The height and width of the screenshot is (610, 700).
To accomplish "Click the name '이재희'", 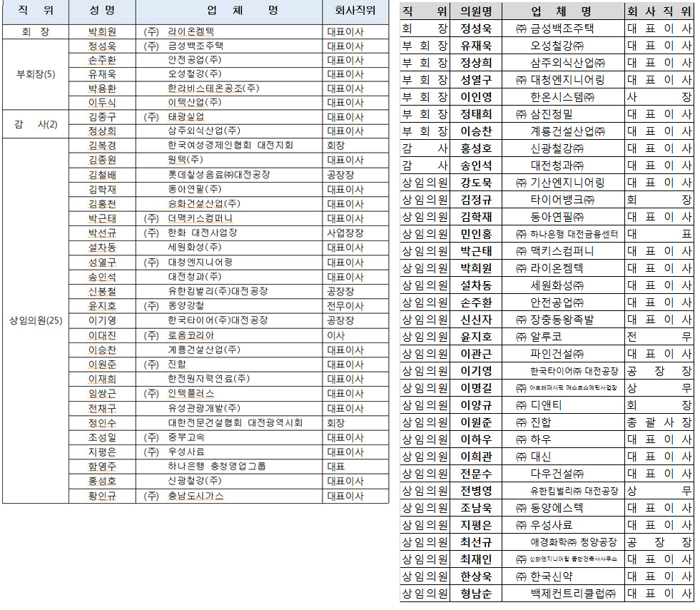I will coord(102,379).
